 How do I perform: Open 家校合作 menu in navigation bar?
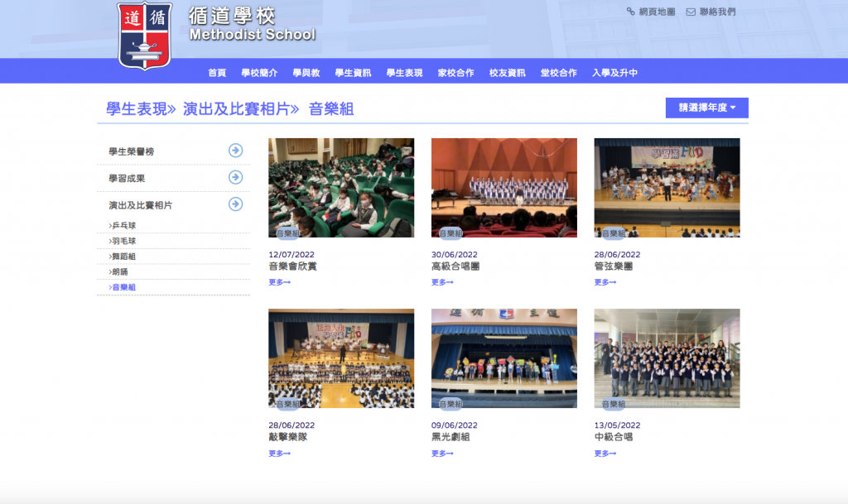pyautogui.click(x=455, y=73)
